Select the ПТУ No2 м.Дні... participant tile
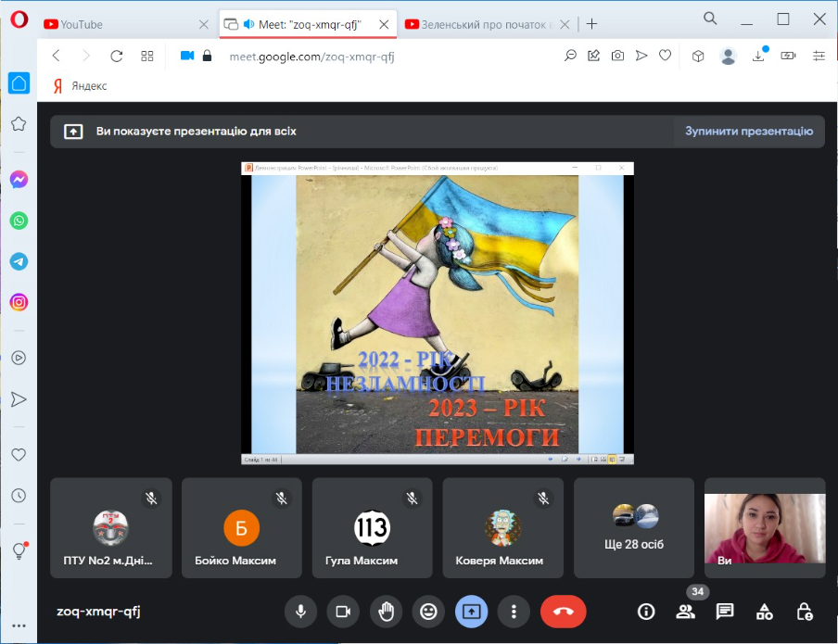The image size is (838, 644). pos(111,528)
